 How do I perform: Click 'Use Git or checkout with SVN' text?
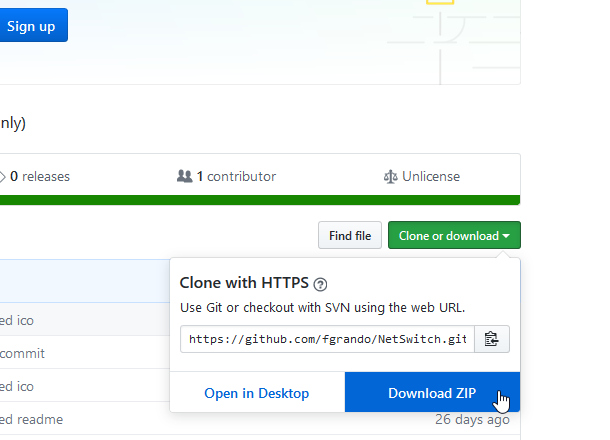(323, 308)
